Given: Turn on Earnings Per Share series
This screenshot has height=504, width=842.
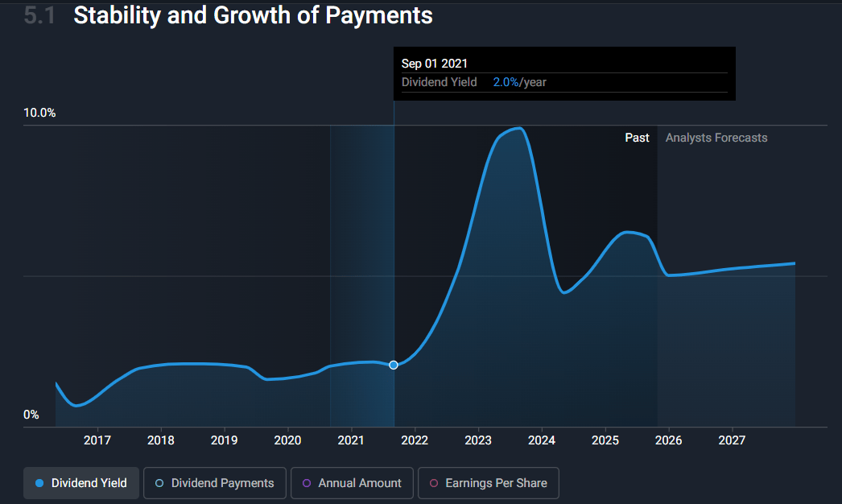Looking at the screenshot, I should click(x=488, y=483).
